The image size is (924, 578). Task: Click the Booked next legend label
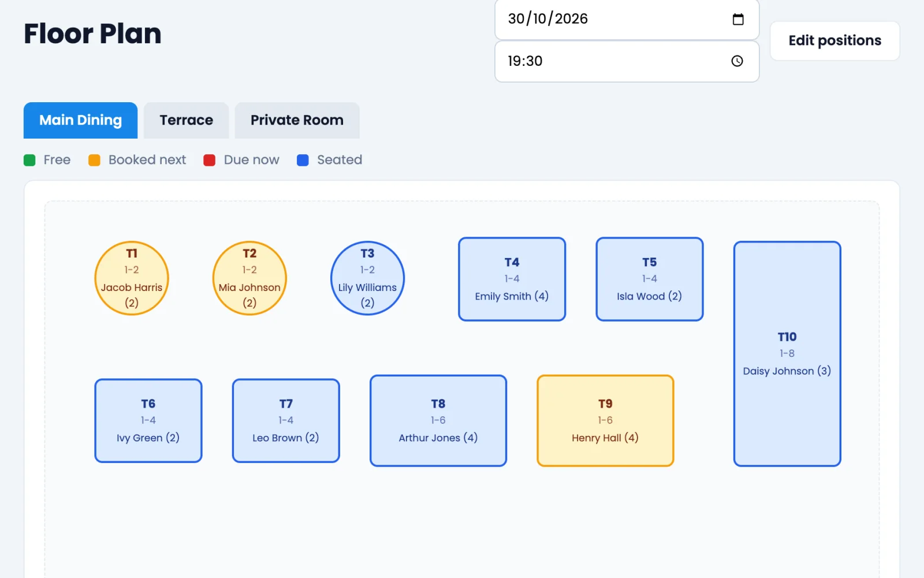tap(147, 160)
